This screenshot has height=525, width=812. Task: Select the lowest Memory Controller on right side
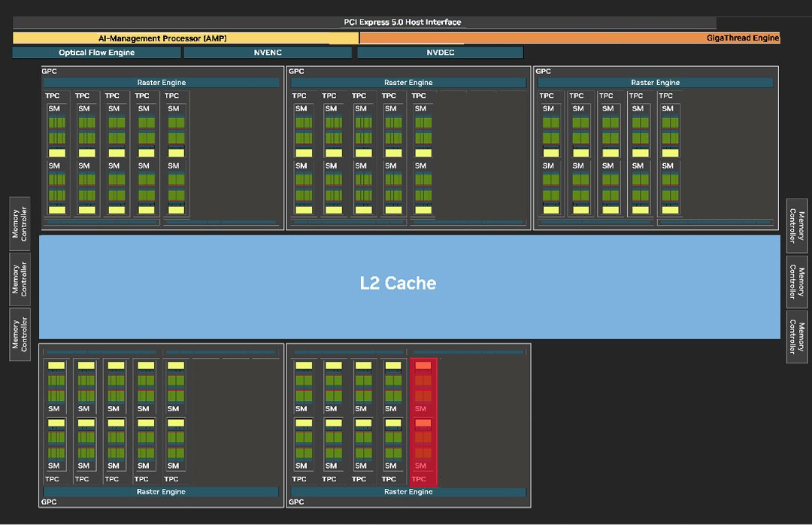(x=797, y=337)
